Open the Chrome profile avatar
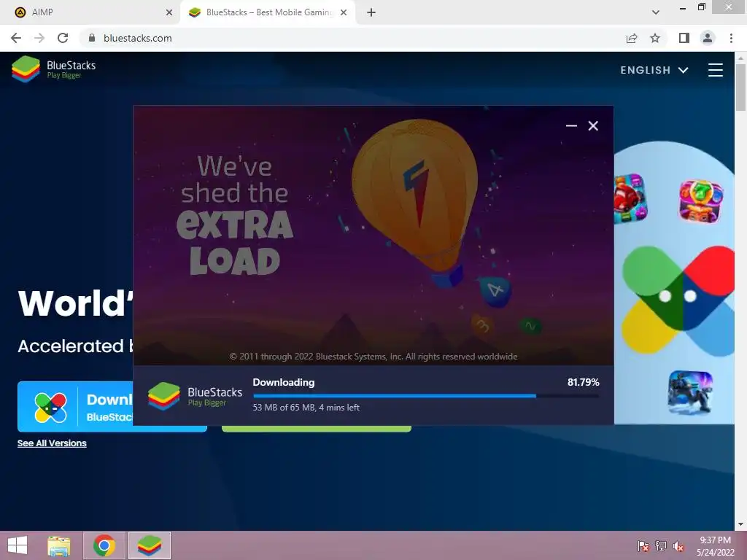Viewport: 747px width, 560px height. click(x=708, y=38)
